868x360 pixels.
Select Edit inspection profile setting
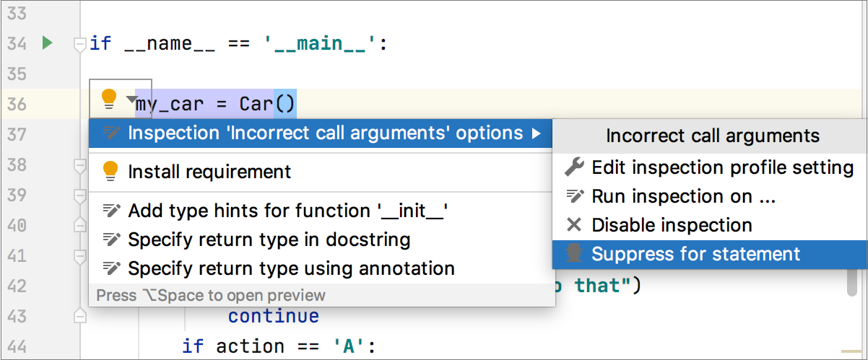[722, 167]
